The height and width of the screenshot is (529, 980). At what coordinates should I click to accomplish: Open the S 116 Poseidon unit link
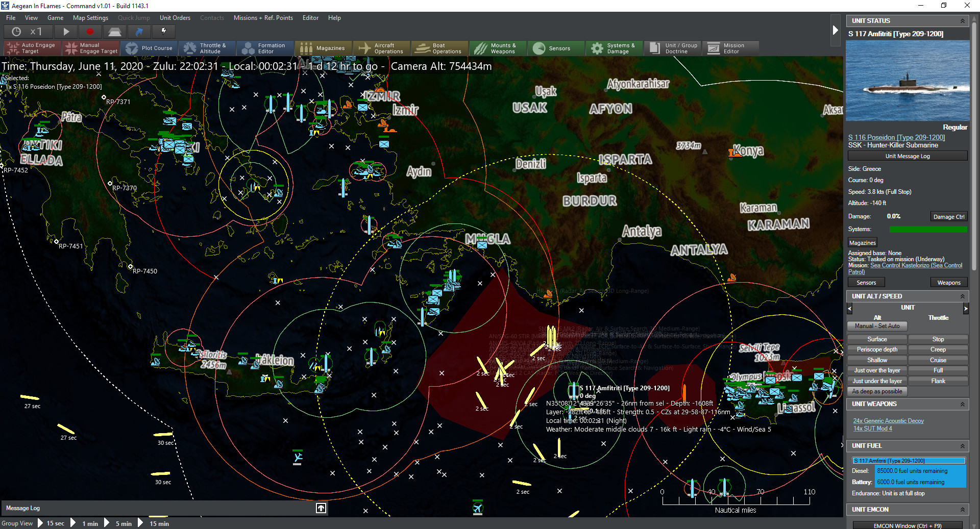(x=896, y=137)
